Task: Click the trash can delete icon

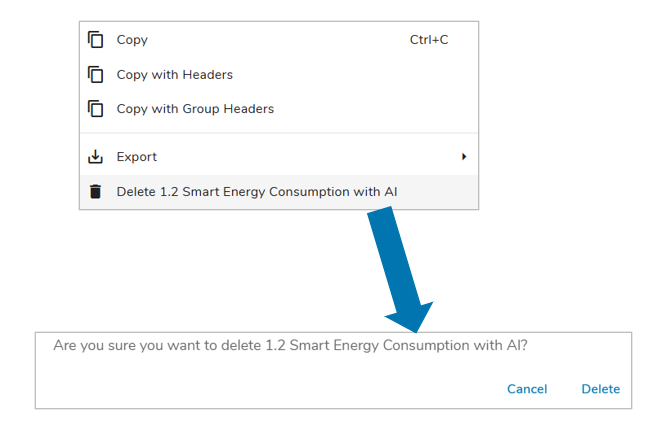Action: (96, 191)
